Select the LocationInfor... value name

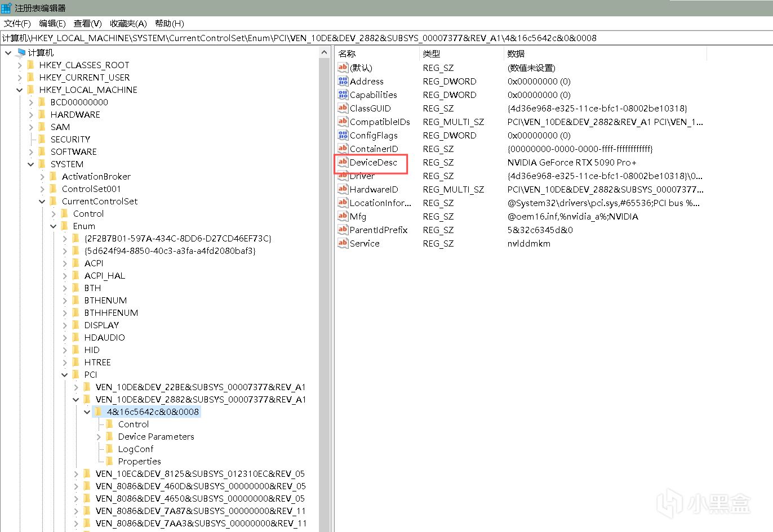pos(380,203)
